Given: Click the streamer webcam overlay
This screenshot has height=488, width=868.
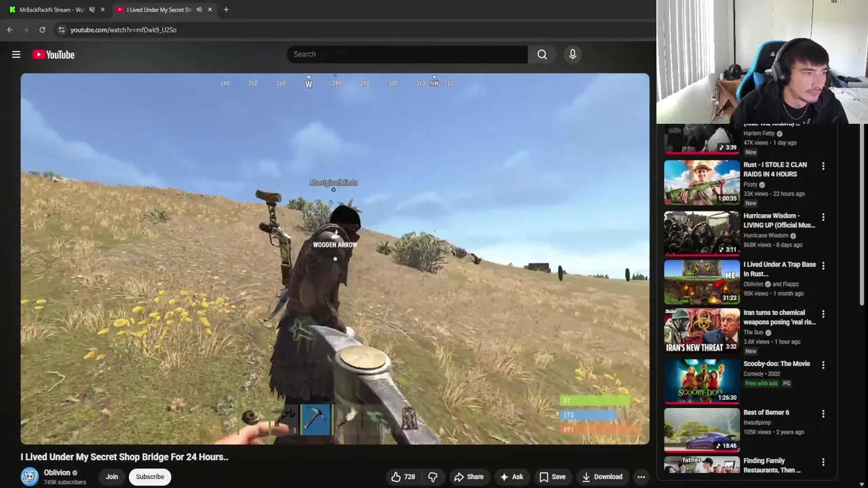Looking at the screenshot, I should [762, 62].
